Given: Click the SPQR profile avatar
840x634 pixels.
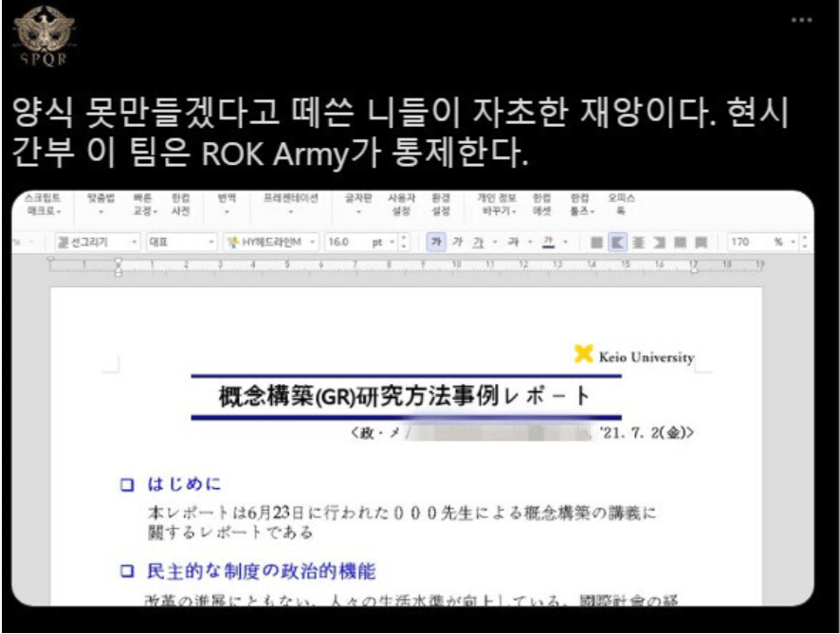Looking at the screenshot, I should (x=38, y=36).
